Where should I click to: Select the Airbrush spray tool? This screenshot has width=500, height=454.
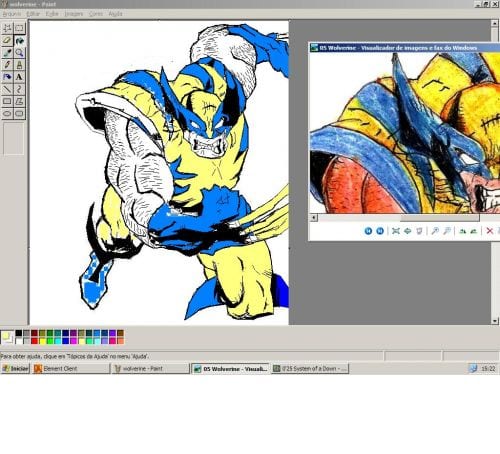pos(7,77)
